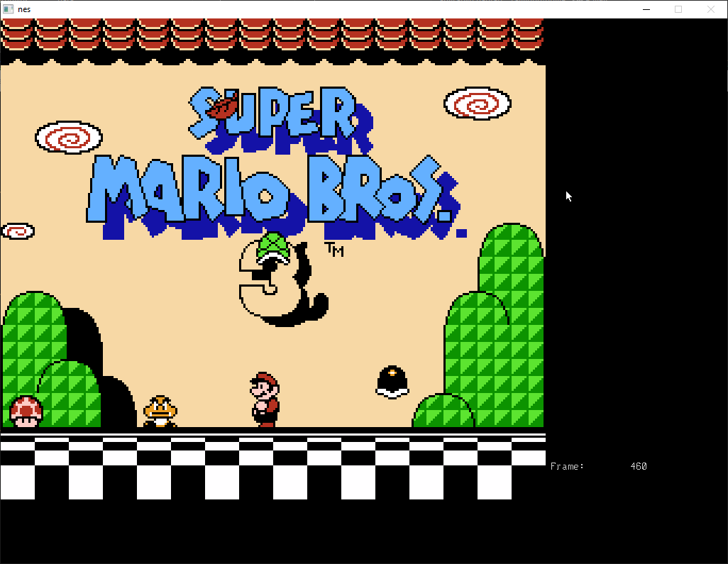Click the Mario character sprite
This screenshot has height=564, width=728.
265,399
